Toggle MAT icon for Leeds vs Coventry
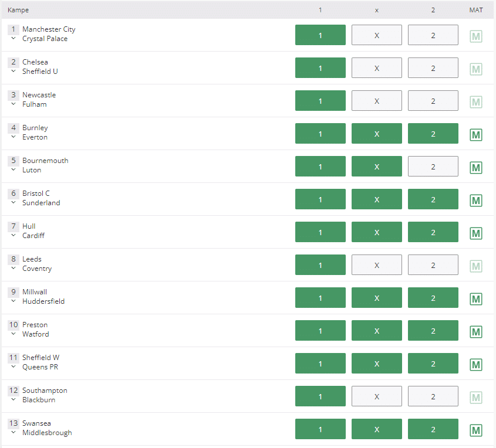 (476, 266)
